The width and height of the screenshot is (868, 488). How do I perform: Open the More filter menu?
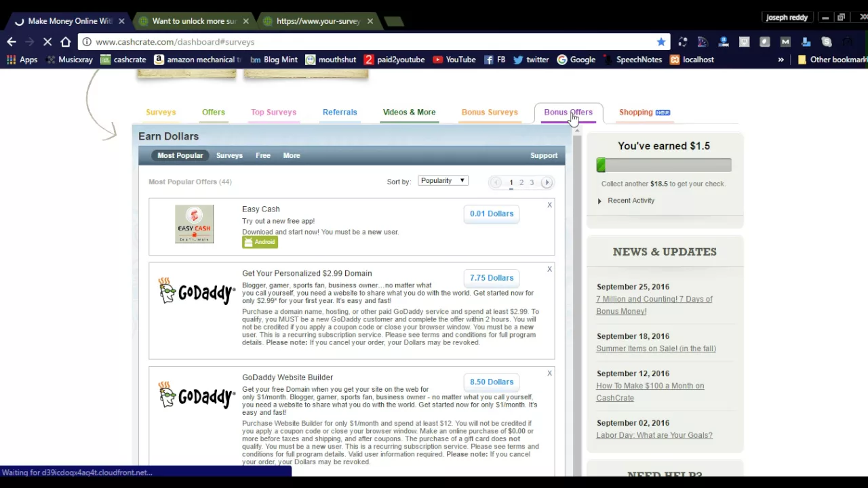coord(292,156)
